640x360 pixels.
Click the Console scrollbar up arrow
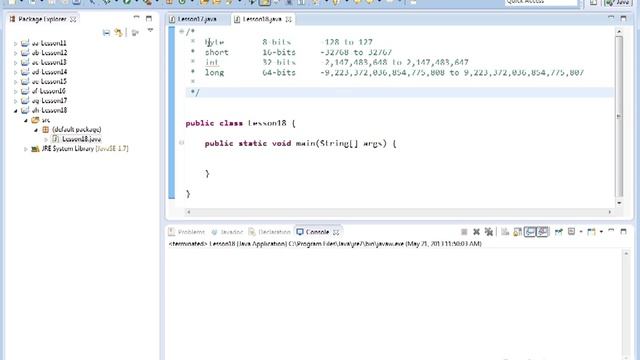click(626, 253)
